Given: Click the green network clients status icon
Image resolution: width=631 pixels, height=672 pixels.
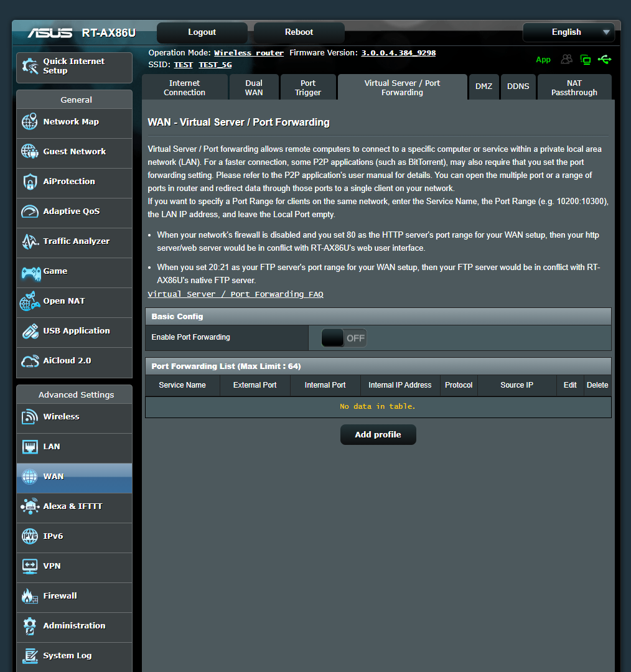Looking at the screenshot, I should [x=585, y=60].
